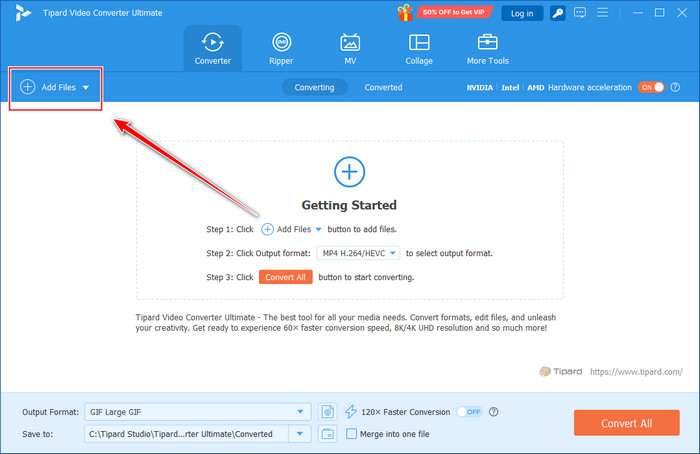Open the feedback chat bubble icon
700x454 pixels.
[580, 12]
